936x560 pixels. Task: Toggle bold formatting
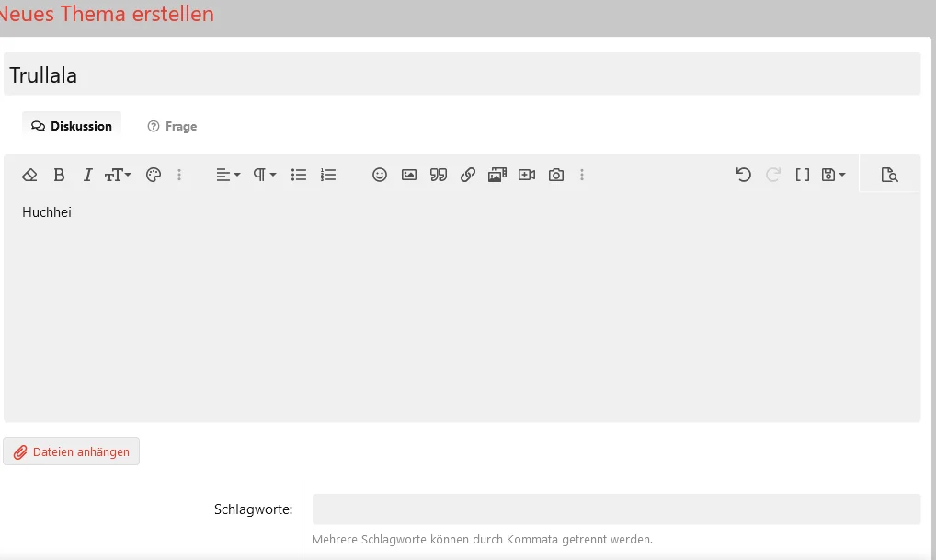(59, 175)
